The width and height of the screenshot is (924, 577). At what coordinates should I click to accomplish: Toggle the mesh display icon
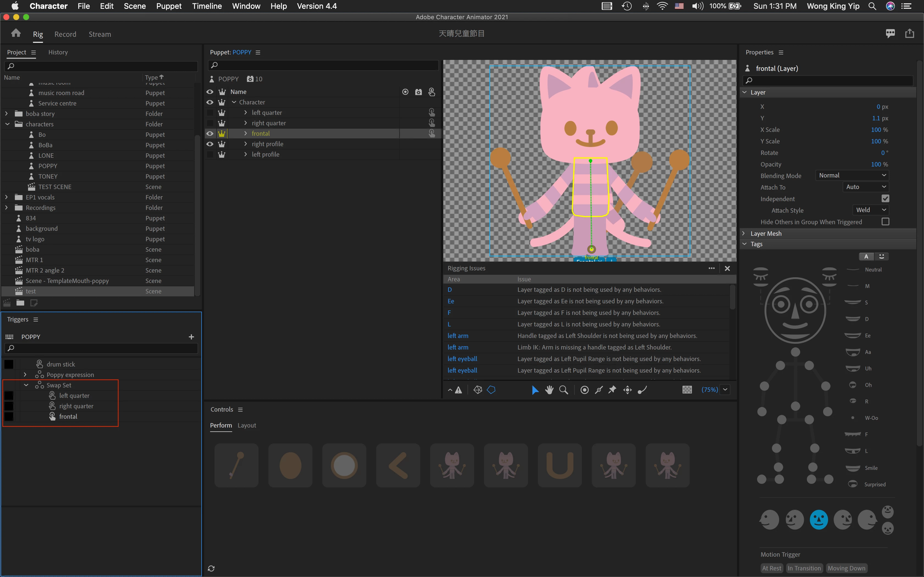pos(478,390)
